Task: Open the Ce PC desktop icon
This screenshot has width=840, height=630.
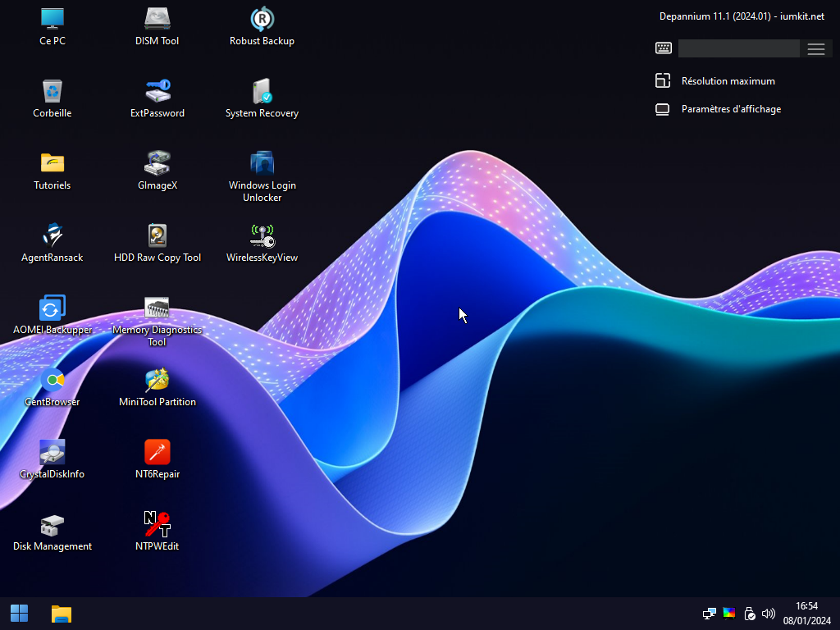Action: point(52,25)
